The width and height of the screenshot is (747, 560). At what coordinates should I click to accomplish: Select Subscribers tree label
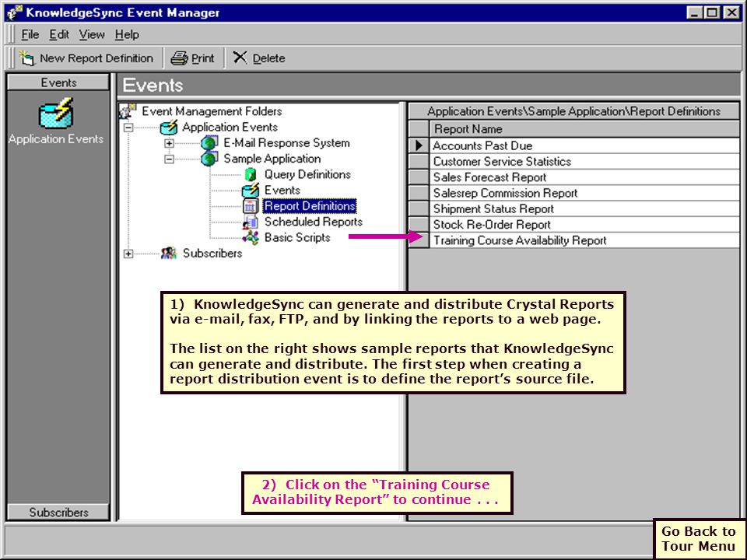click(212, 254)
